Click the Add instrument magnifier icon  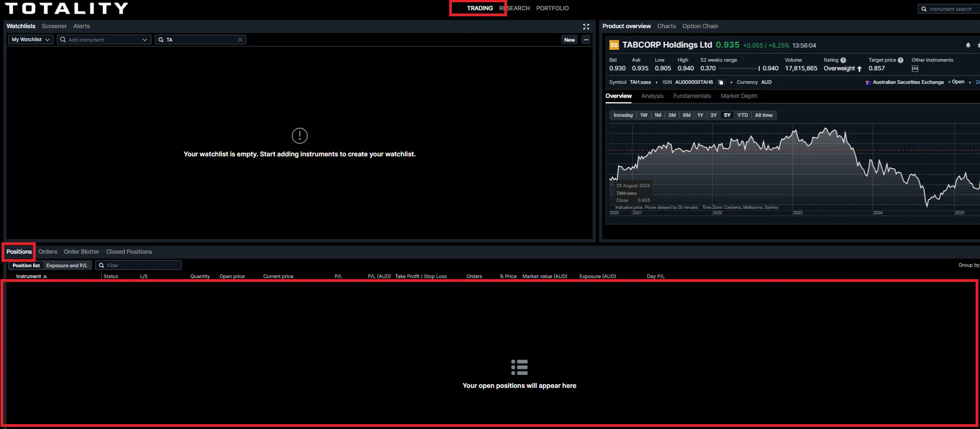[x=63, y=39]
